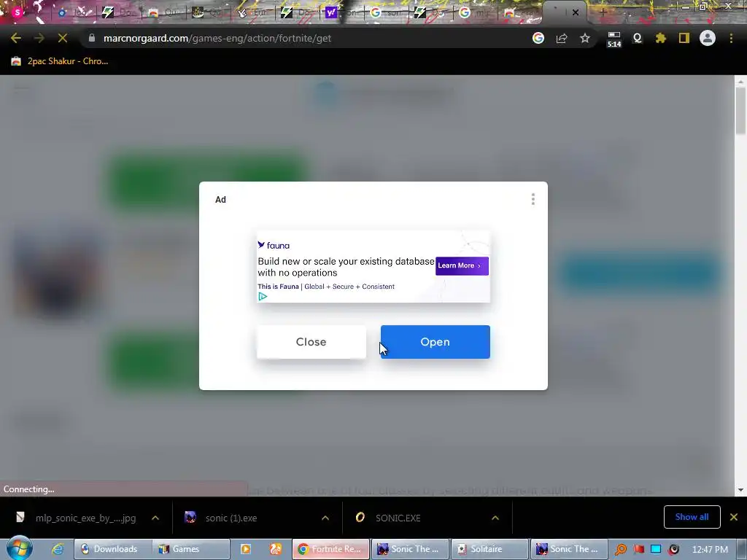Open the ad options three-dot menu
This screenshot has height=560, width=747.
point(533,199)
